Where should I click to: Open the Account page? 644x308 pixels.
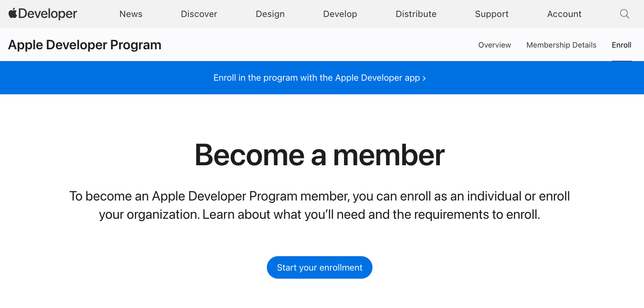(x=564, y=14)
